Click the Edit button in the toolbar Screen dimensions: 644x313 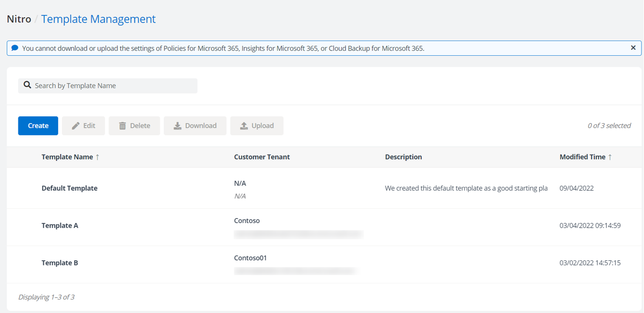point(83,125)
